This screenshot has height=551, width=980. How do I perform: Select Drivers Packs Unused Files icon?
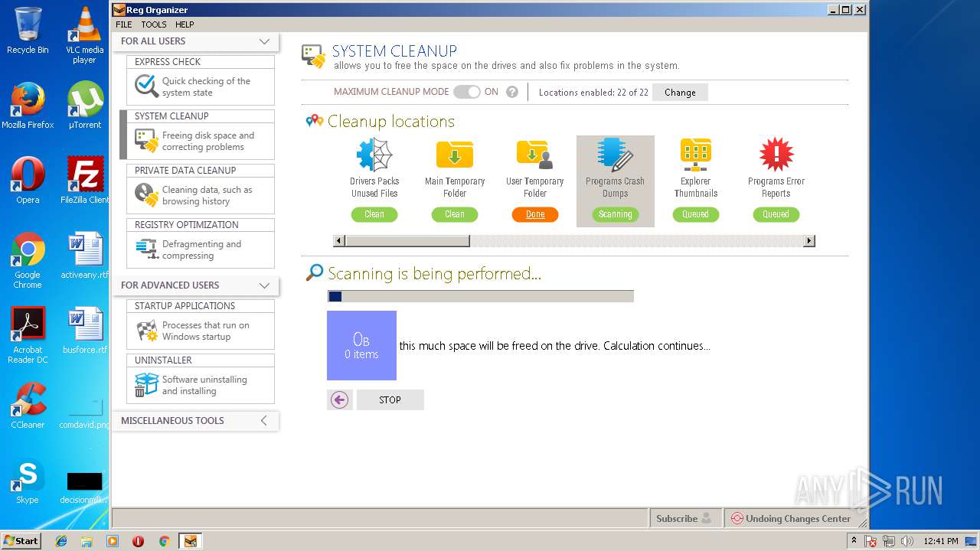click(x=374, y=155)
